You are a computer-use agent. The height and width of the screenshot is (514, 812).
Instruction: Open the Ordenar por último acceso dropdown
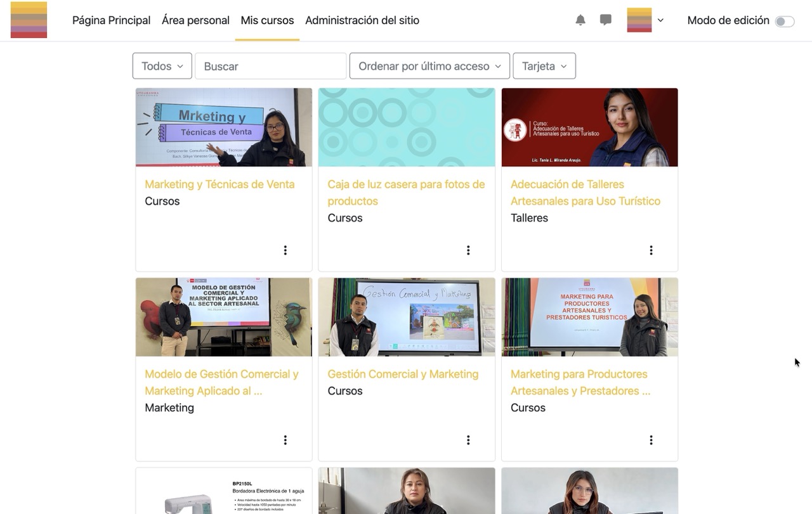[x=429, y=65]
